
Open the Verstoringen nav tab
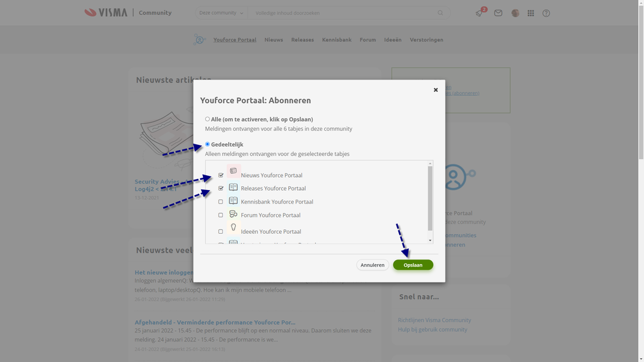click(x=426, y=40)
